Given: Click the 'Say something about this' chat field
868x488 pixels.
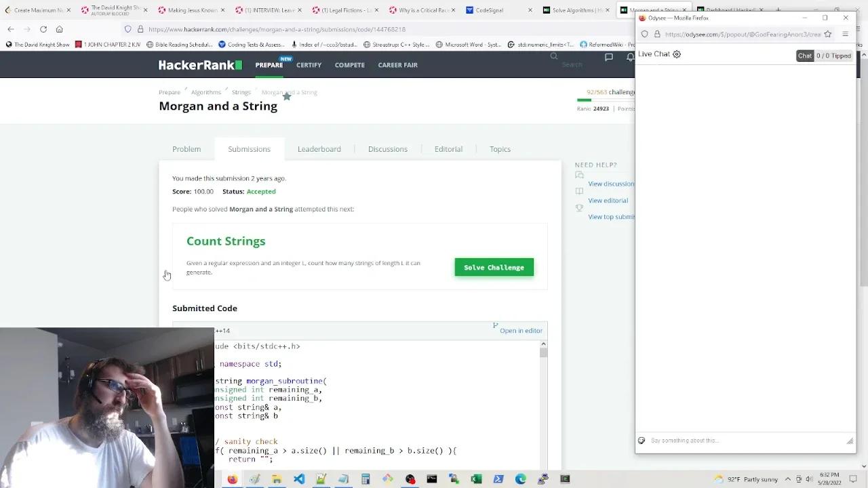Looking at the screenshot, I should [746, 441].
